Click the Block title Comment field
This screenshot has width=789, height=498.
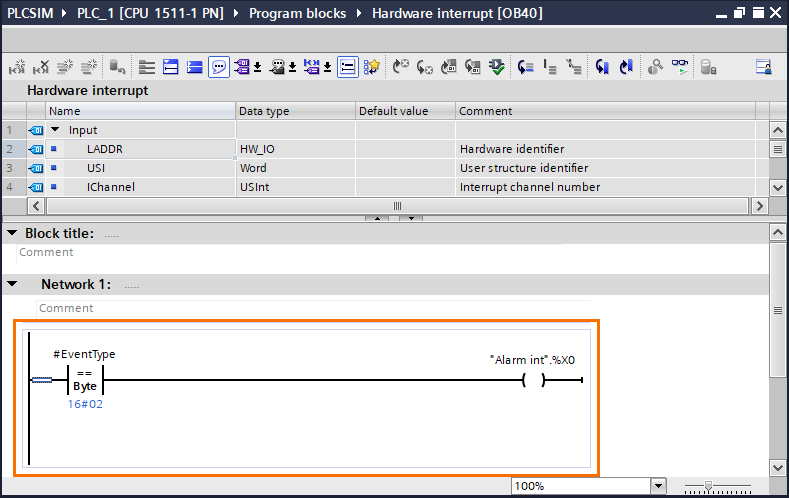(289, 252)
